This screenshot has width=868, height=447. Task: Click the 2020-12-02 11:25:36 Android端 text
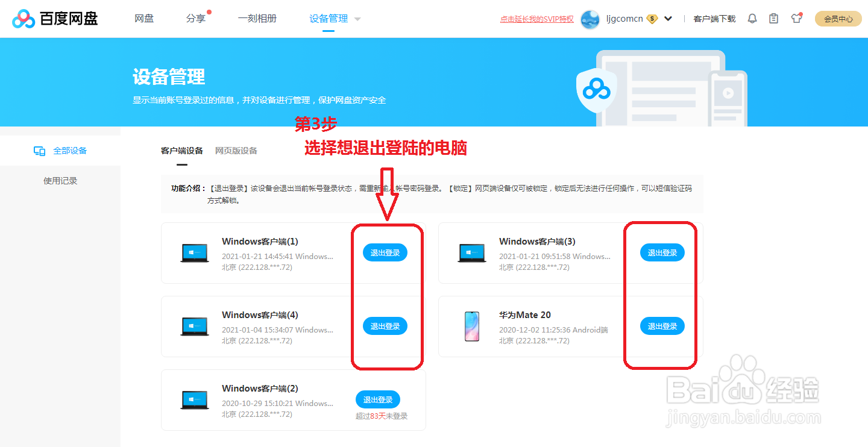(x=553, y=330)
